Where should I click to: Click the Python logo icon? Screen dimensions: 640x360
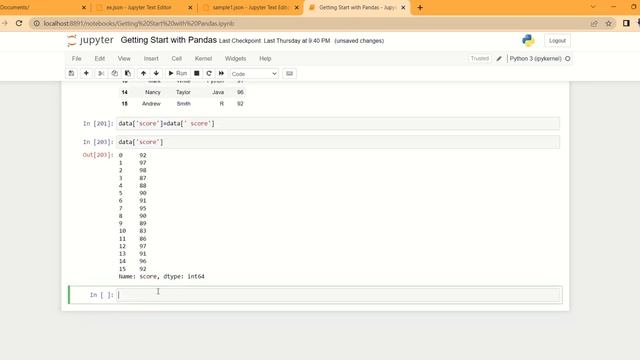click(x=528, y=40)
